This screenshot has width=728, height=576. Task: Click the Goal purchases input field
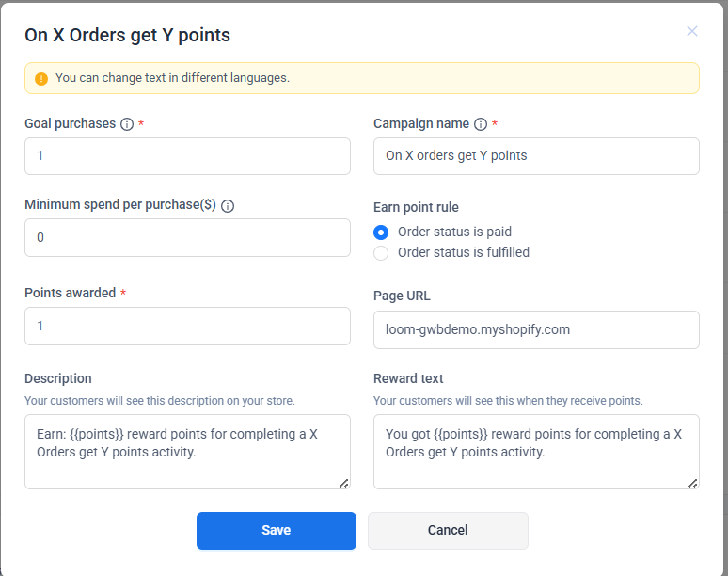click(x=187, y=156)
